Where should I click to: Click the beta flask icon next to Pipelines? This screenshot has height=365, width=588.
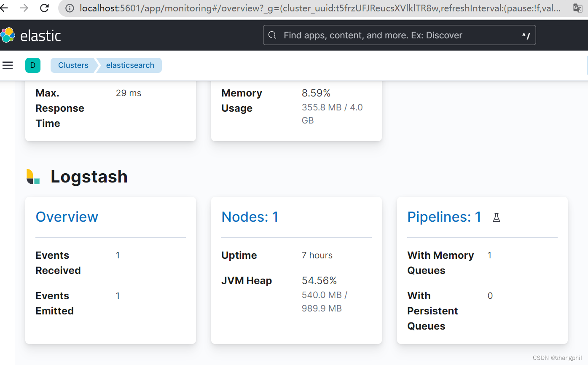pyautogui.click(x=496, y=217)
